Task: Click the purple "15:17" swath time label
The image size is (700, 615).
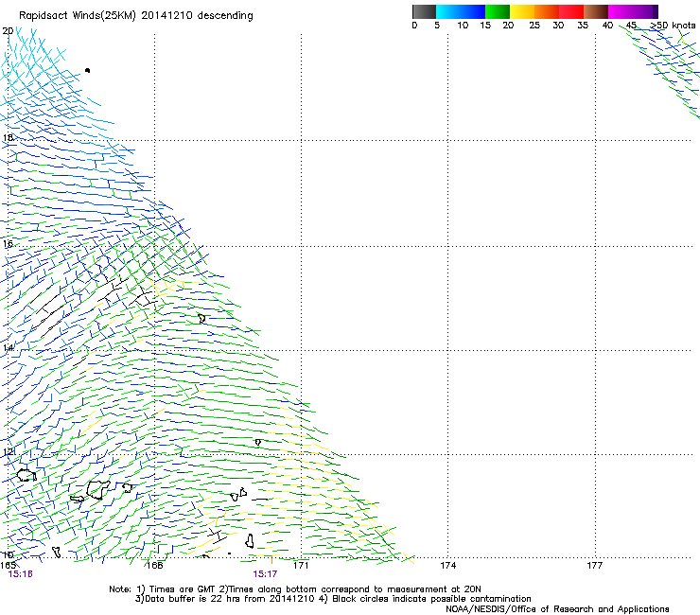Action: click(265, 574)
